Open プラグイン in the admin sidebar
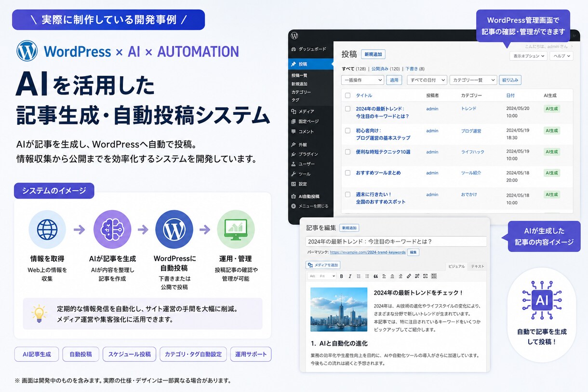This screenshot has width=588, height=392. (x=305, y=154)
